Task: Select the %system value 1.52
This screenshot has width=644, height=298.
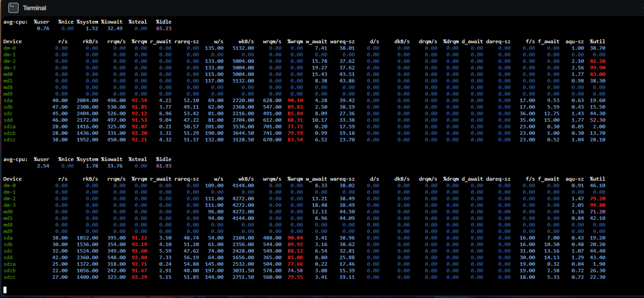Action: click(x=92, y=29)
